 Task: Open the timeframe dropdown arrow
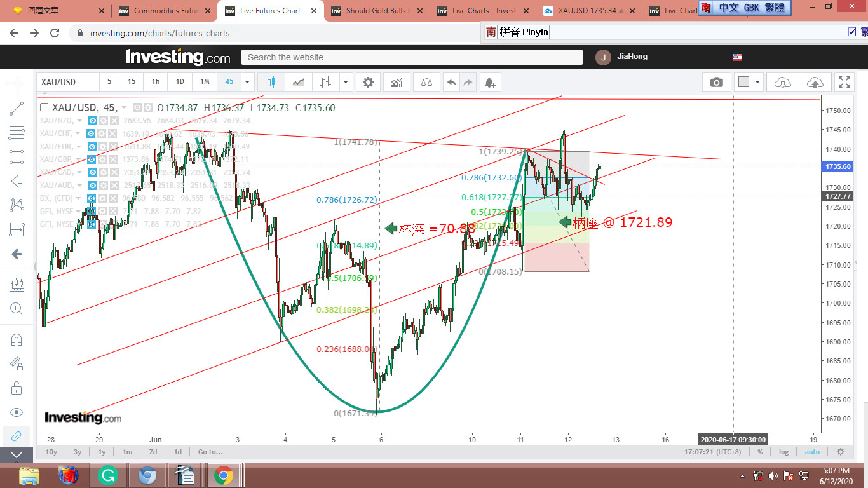tap(248, 82)
